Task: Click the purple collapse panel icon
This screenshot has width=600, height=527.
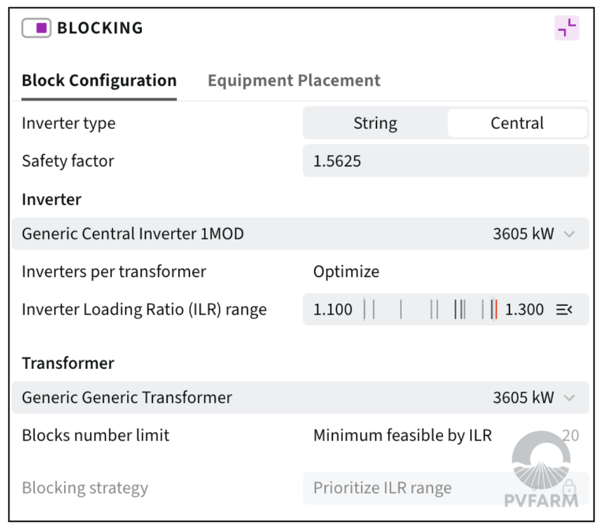Action: 567,28
